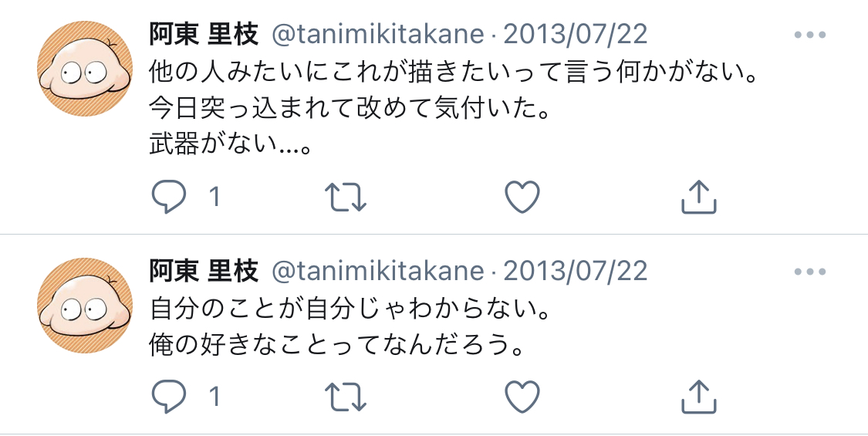Click the 2013/07/22 date on second tweet
Image resolution: width=868 pixels, height=436 pixels.
click(576, 271)
